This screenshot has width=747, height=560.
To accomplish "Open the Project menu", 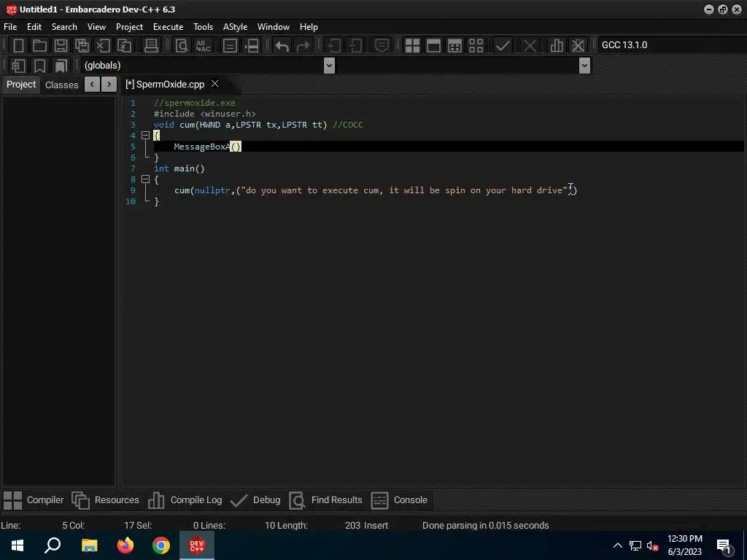I will tap(129, 27).
